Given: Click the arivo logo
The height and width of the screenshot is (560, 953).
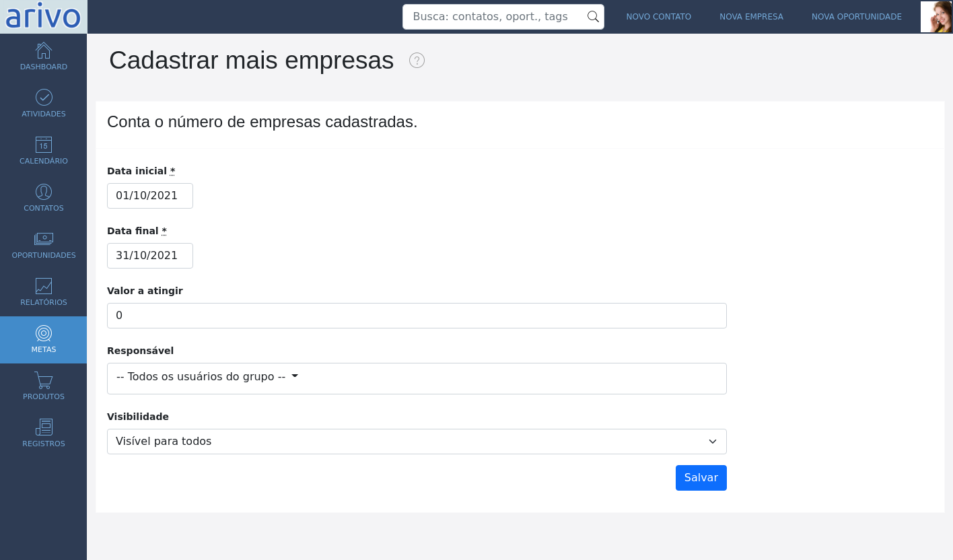Looking at the screenshot, I should coord(44,17).
